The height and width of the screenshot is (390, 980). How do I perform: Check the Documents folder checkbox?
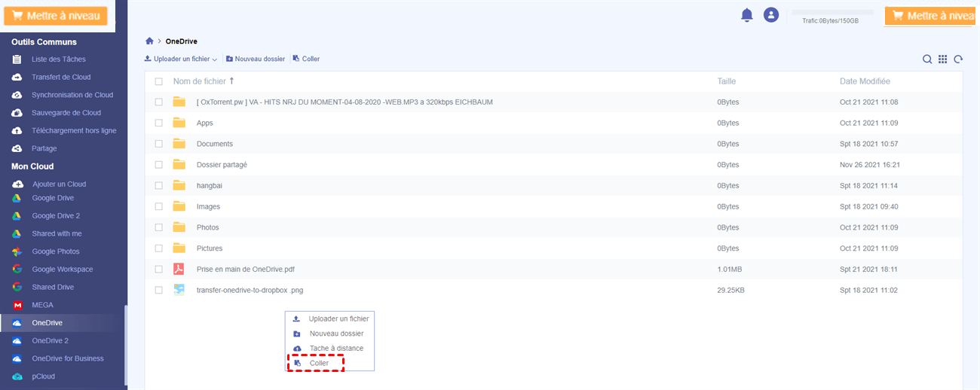coord(158,144)
